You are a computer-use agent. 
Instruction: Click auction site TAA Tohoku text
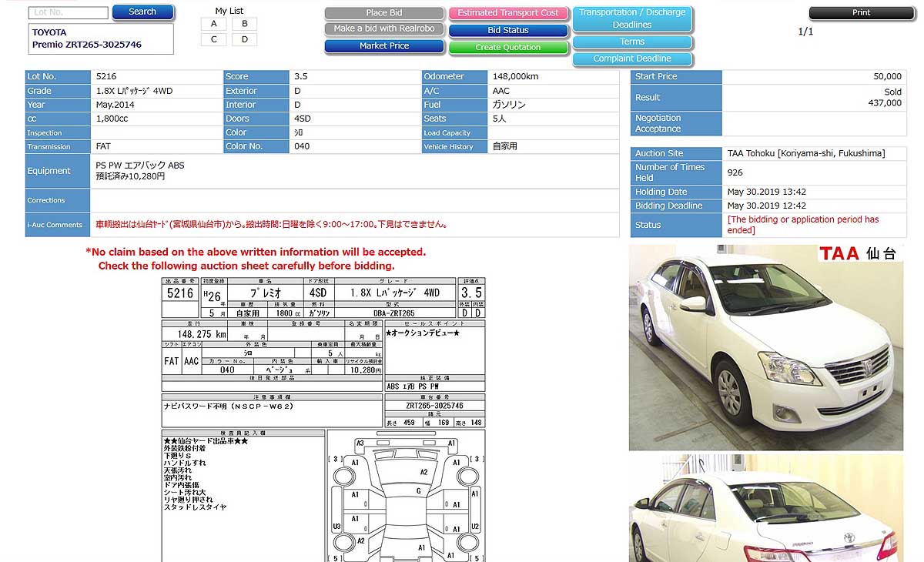pos(806,154)
